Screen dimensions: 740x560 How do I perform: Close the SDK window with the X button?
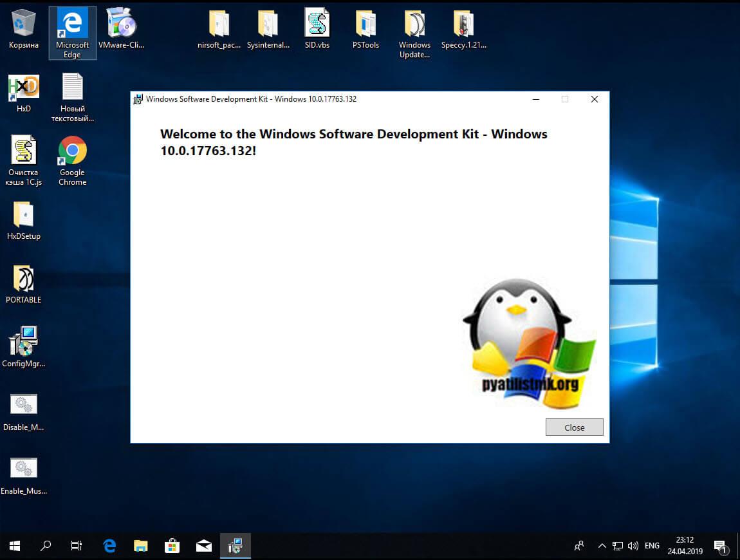[x=595, y=99]
